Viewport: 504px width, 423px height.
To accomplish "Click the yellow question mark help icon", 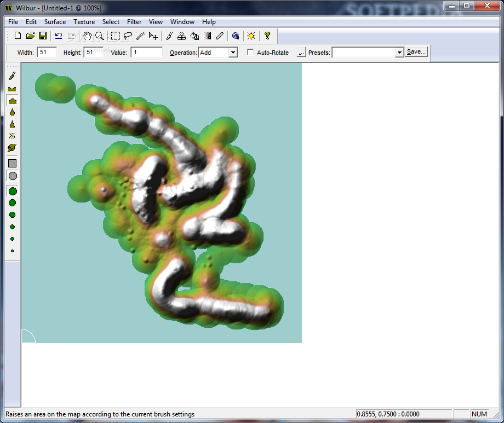I will point(267,36).
